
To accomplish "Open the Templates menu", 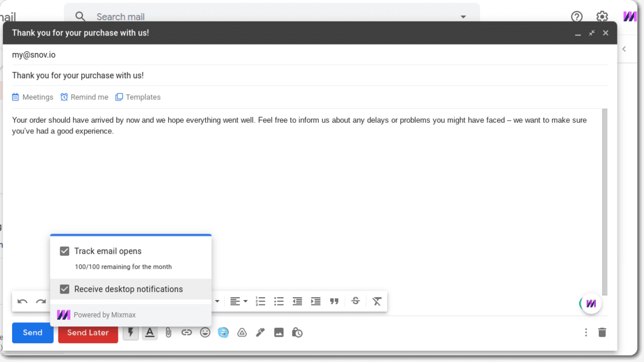I will pyautogui.click(x=138, y=97).
